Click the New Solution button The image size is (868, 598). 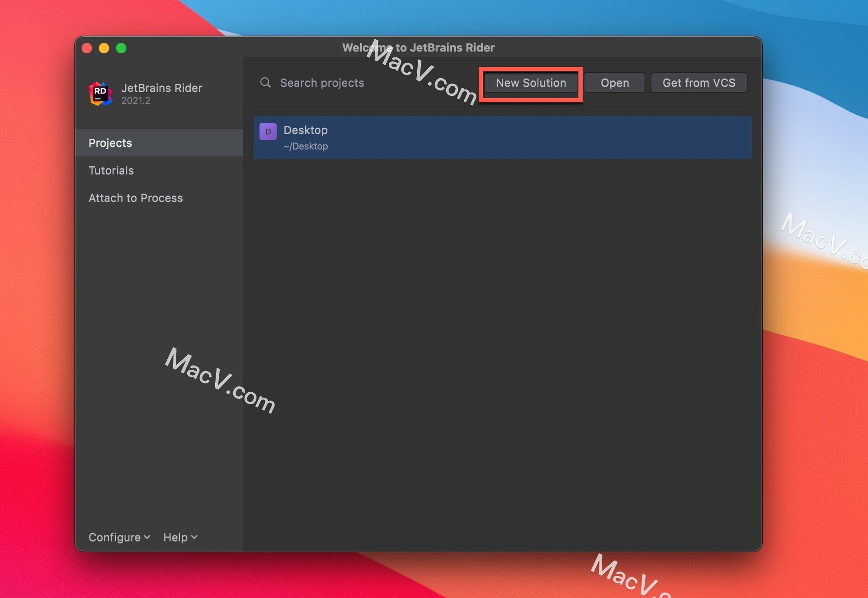click(x=531, y=83)
